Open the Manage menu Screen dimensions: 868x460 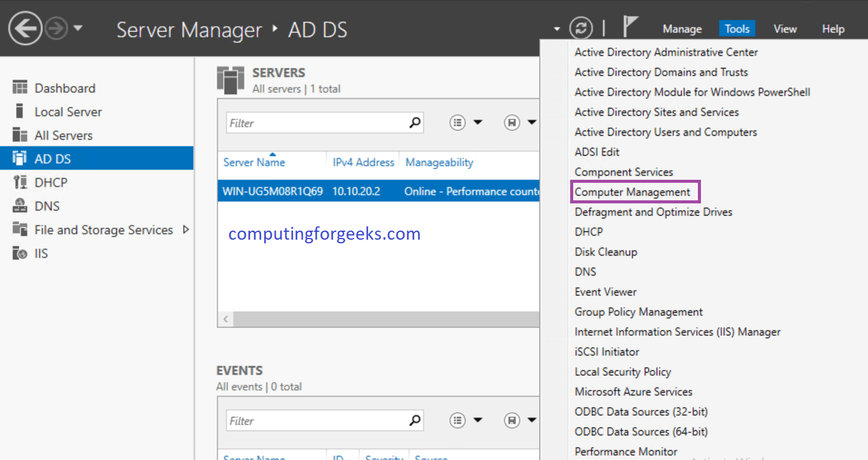682,28
